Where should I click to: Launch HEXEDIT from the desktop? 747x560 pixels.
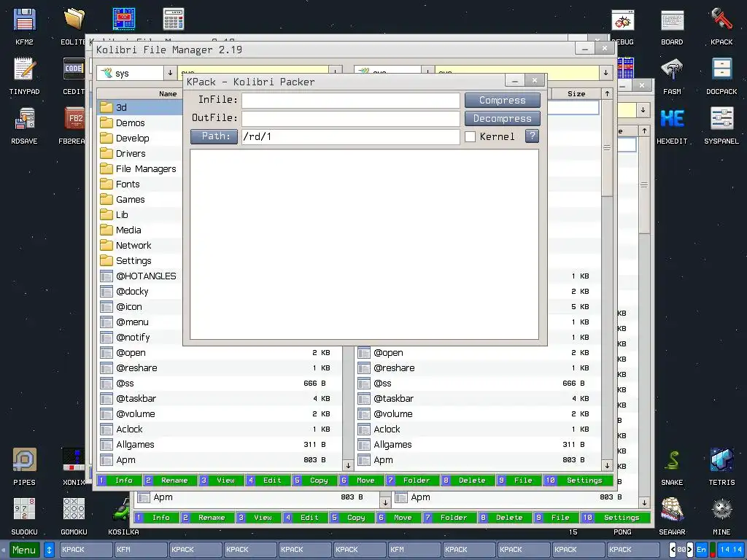click(x=672, y=125)
